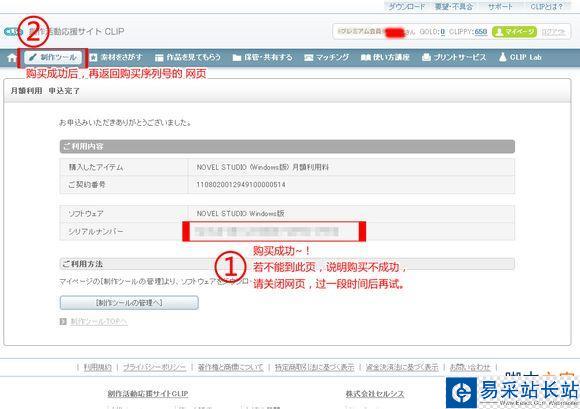Open the 使い方講座 navigation item
Viewport: 580px width, 409px height.
pyautogui.click(x=385, y=57)
